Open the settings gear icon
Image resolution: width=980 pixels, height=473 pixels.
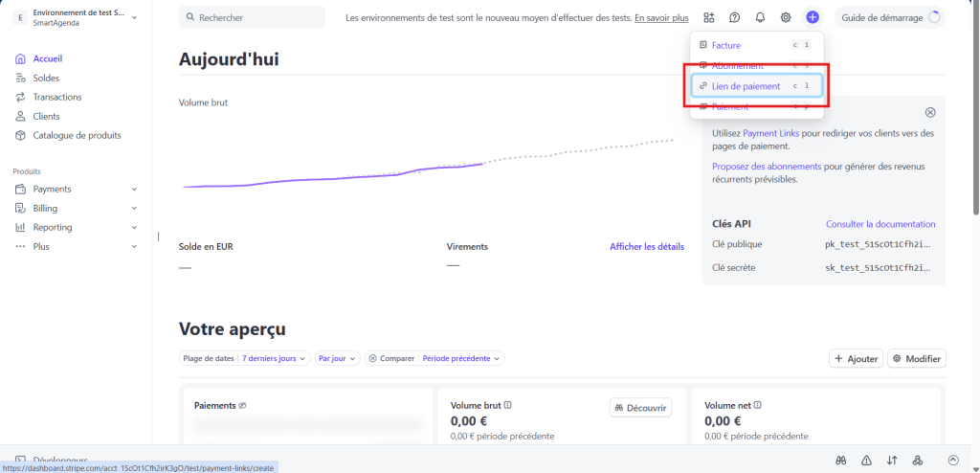(786, 17)
